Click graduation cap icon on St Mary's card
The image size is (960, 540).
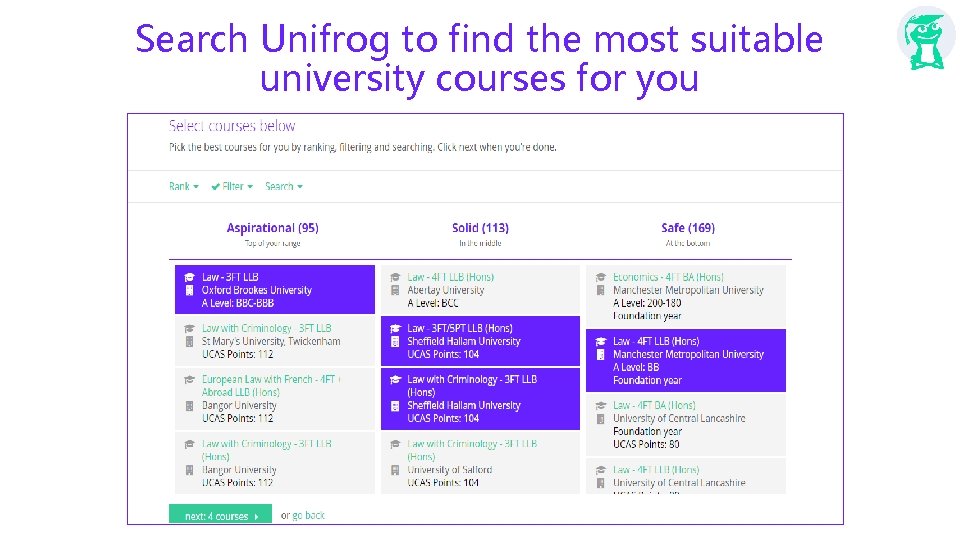tap(190, 329)
